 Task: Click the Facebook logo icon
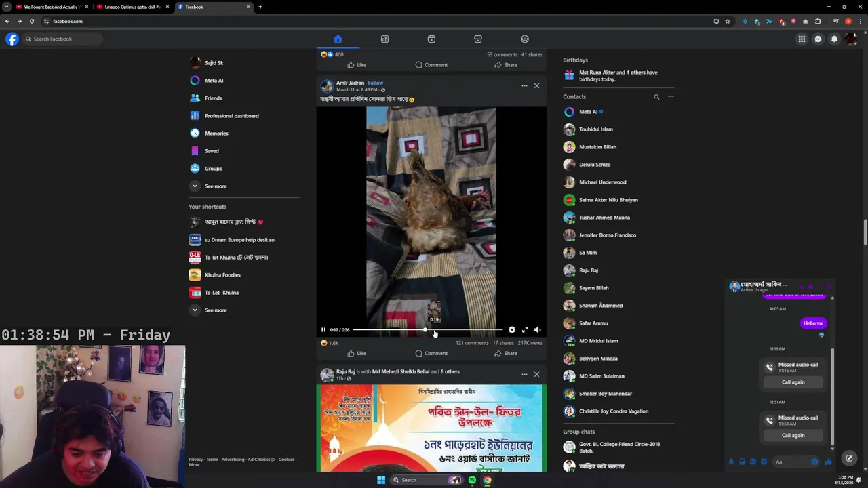click(x=12, y=39)
